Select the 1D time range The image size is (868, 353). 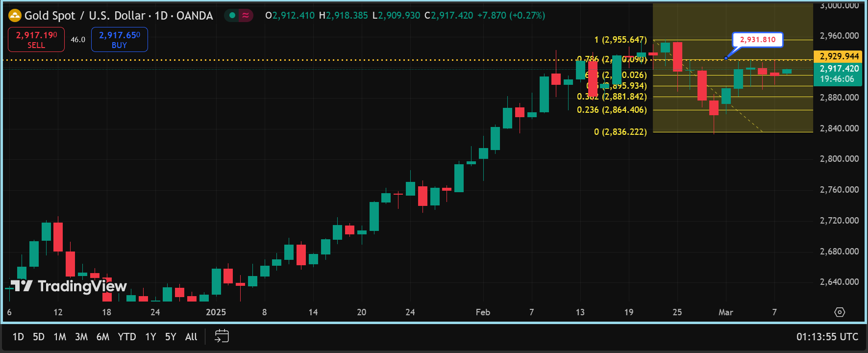[18, 337]
